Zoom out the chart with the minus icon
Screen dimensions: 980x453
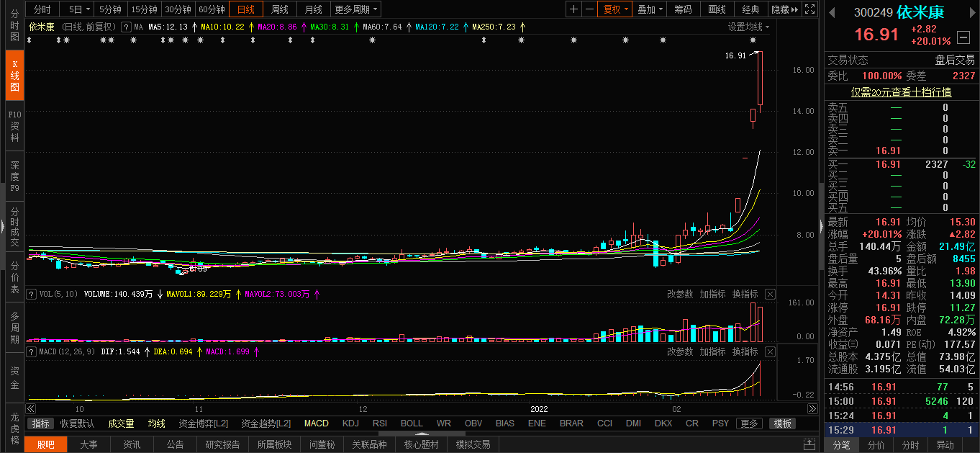(589, 9)
